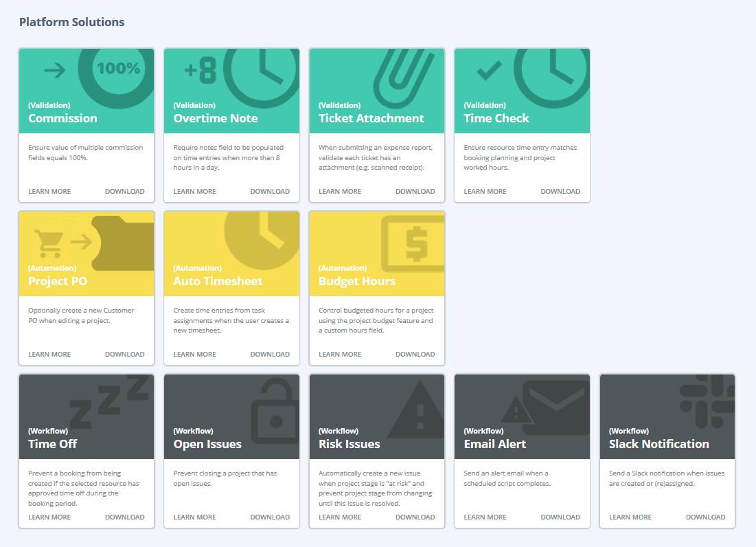Open Learn More for Email Alert

click(485, 517)
